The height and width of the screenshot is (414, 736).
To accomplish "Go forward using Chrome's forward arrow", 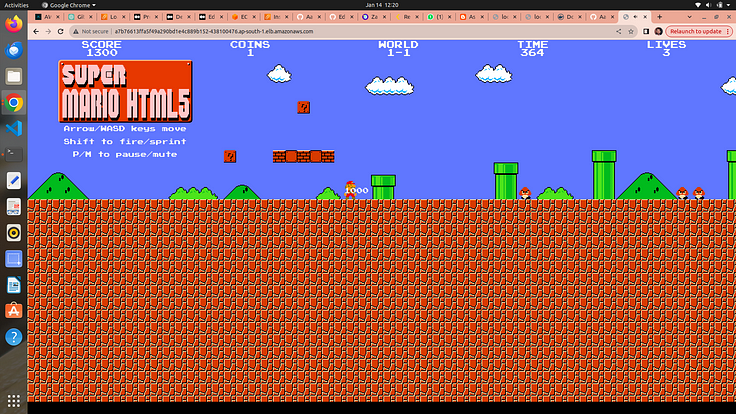I will click(48, 31).
